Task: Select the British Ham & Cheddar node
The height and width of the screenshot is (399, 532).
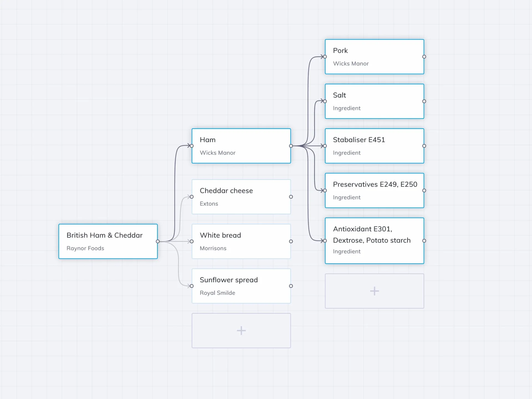Action: [x=108, y=241]
